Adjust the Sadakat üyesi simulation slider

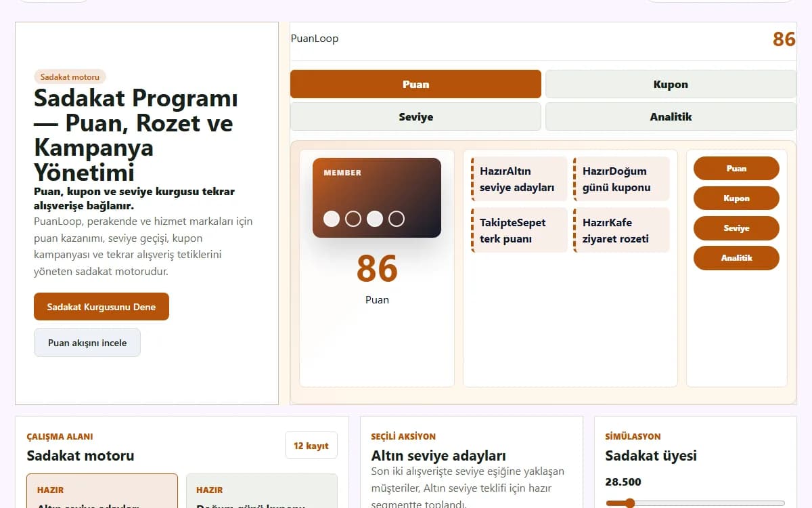[x=695, y=503]
